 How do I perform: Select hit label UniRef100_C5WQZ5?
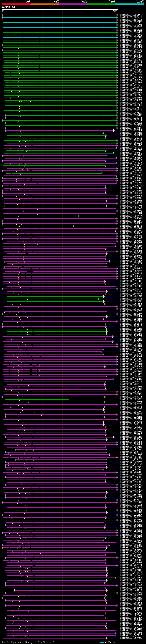[x=131, y=143]
